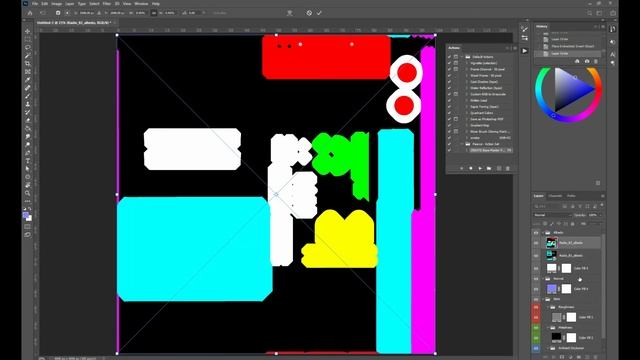Open the Window menu
Image resolution: width=640 pixels, height=360 pixels.
click(x=141, y=4)
